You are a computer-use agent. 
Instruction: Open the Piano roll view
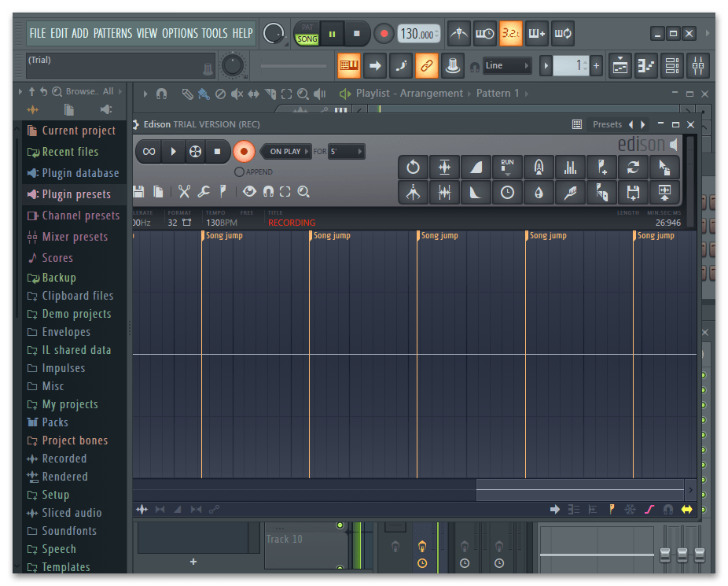(646, 65)
